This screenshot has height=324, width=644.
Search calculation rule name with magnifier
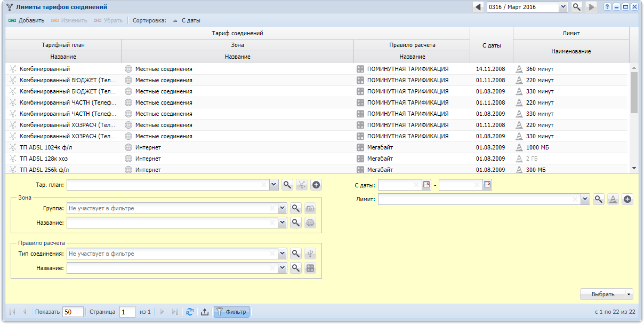pos(296,268)
